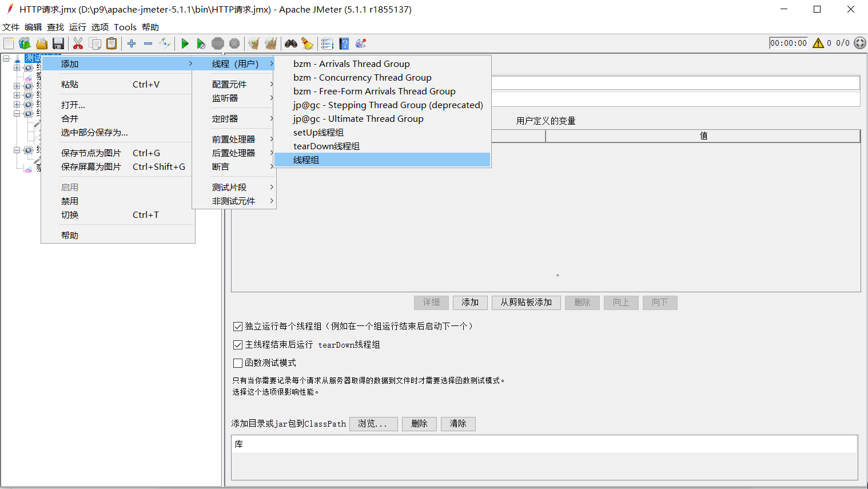Choose 打开... in the context menu
This screenshot has width=868, height=489.
click(118, 105)
